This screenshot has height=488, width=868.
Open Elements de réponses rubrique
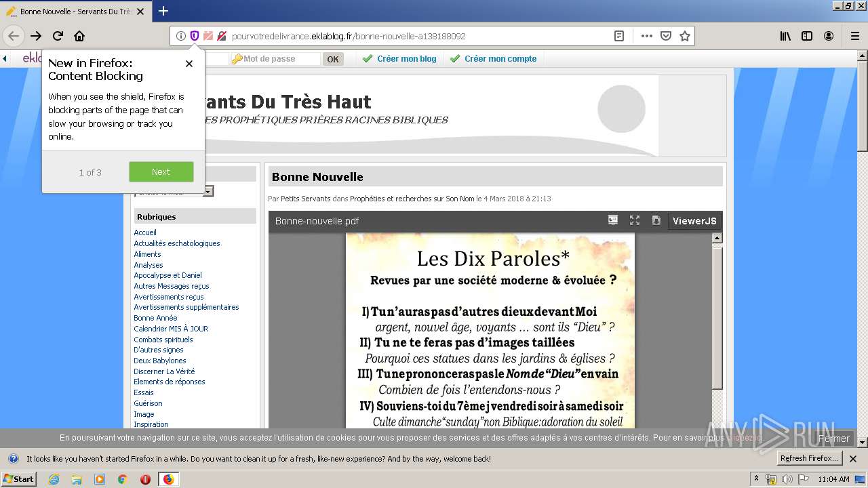pyautogui.click(x=170, y=382)
